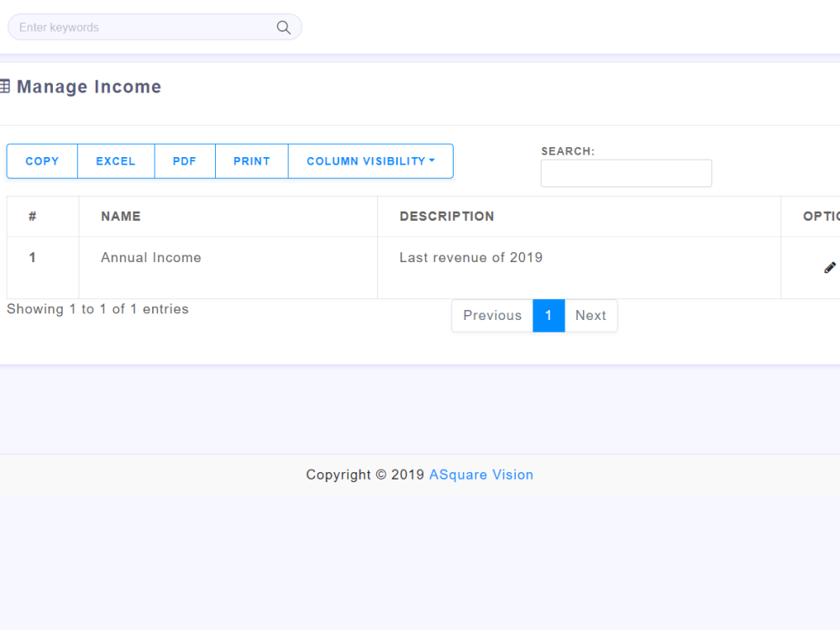This screenshot has height=630, width=840.
Task: Click 'Showing 1 to 1 of 1 entries' text
Action: click(97, 309)
